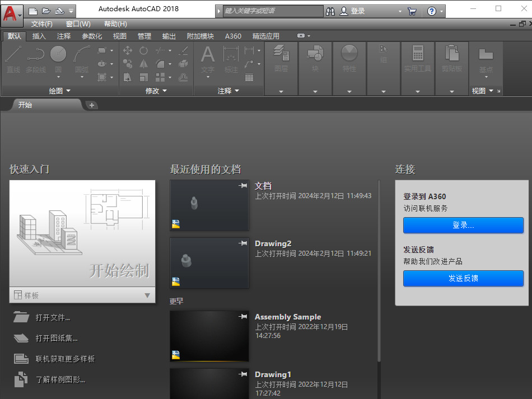
Task: Pin the Assembly Sample recent document
Action: pyautogui.click(x=242, y=316)
